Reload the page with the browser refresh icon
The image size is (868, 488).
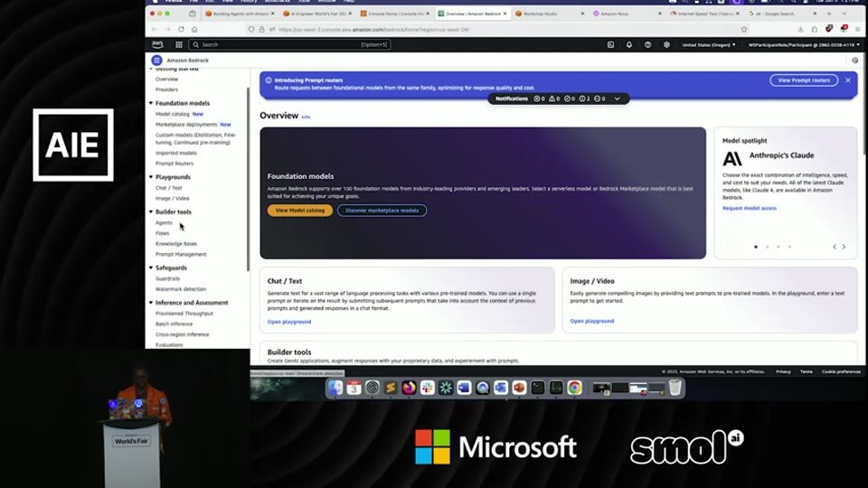pyautogui.click(x=181, y=29)
